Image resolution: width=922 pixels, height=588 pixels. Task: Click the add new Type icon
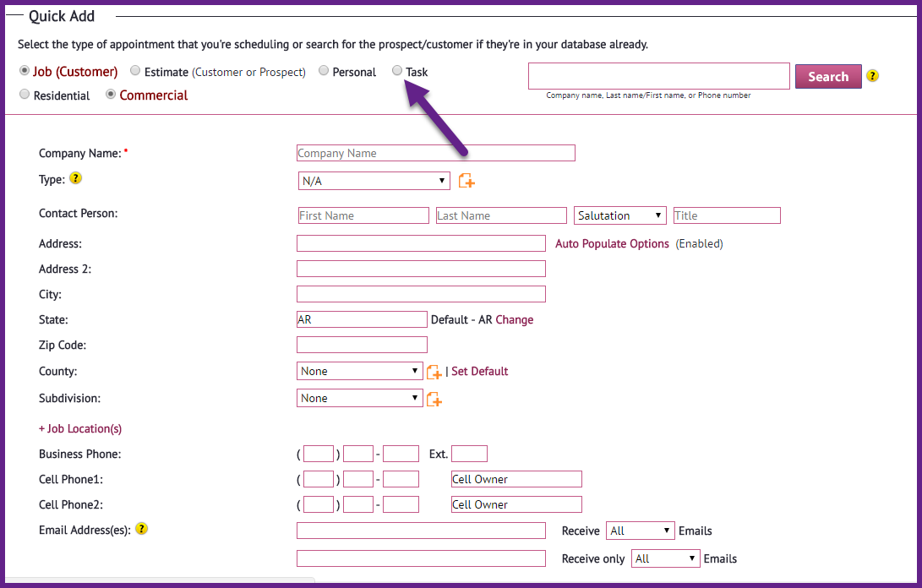tap(466, 181)
